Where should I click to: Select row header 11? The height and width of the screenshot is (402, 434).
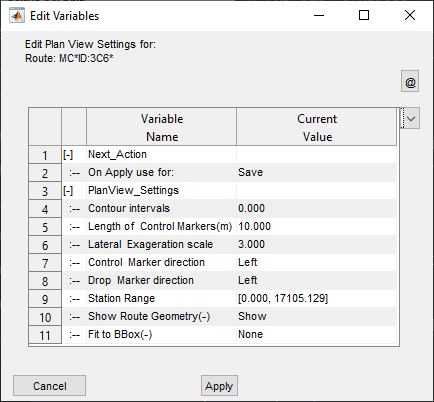point(45,335)
